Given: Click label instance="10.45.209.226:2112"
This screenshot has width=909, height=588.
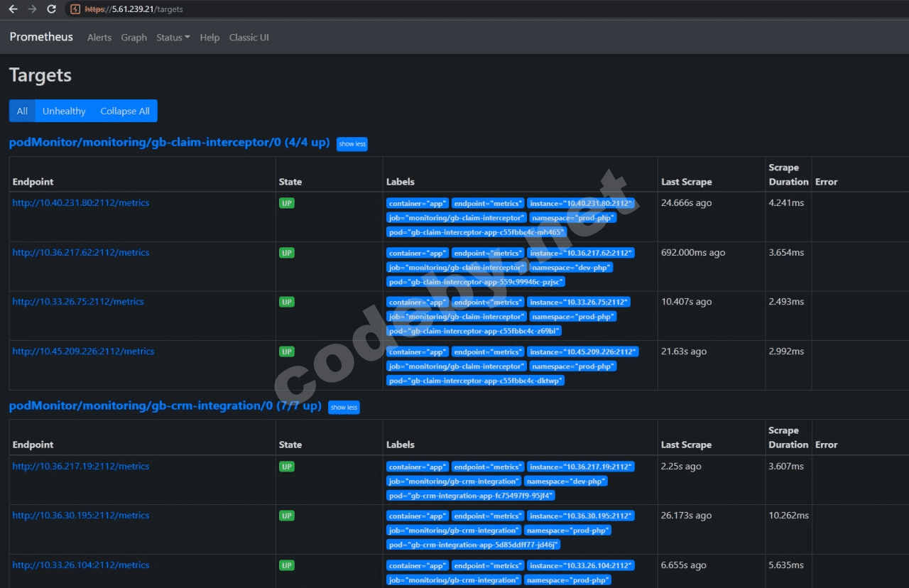Looking at the screenshot, I should 583,352.
